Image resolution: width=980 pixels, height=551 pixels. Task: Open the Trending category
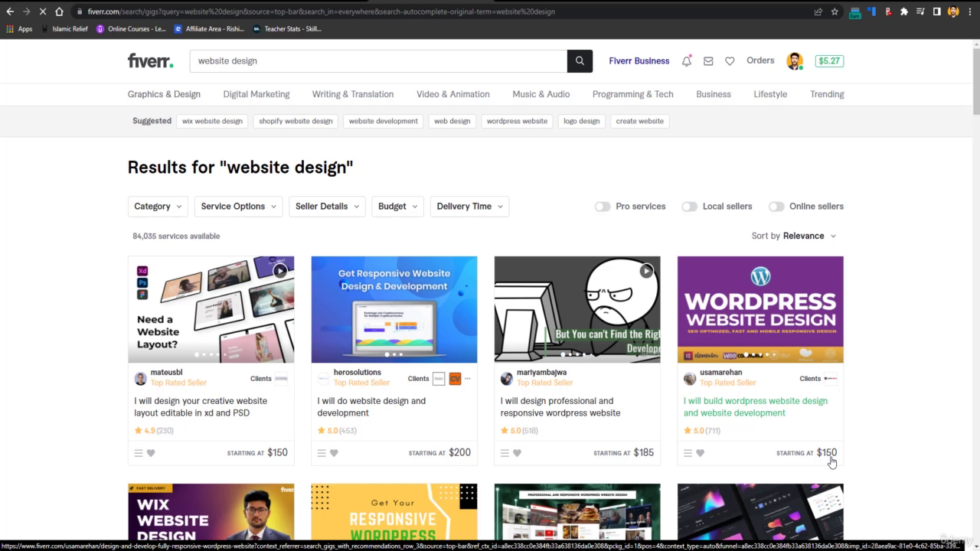pyautogui.click(x=827, y=94)
